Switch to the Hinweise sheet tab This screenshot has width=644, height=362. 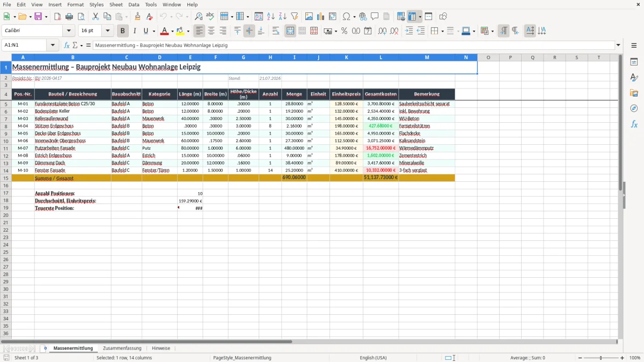[x=161, y=348]
